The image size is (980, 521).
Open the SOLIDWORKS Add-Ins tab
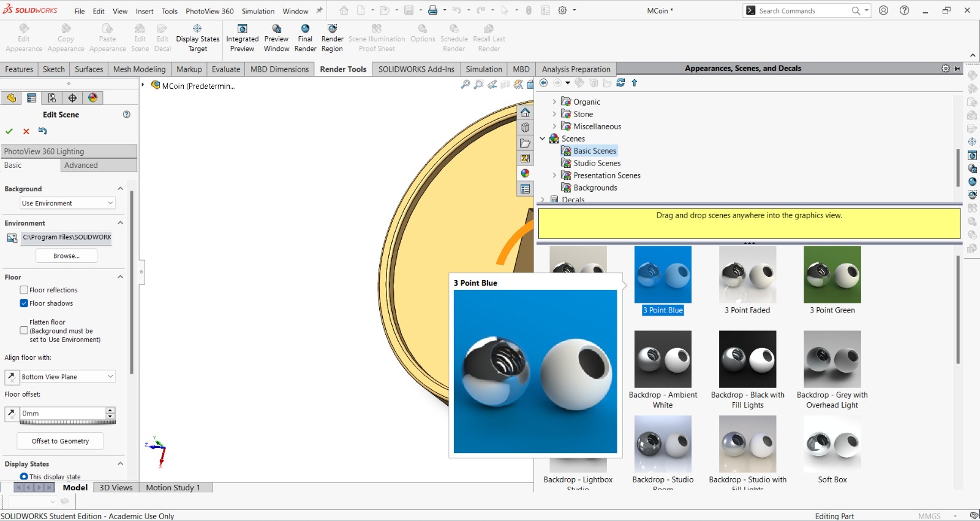[417, 69]
